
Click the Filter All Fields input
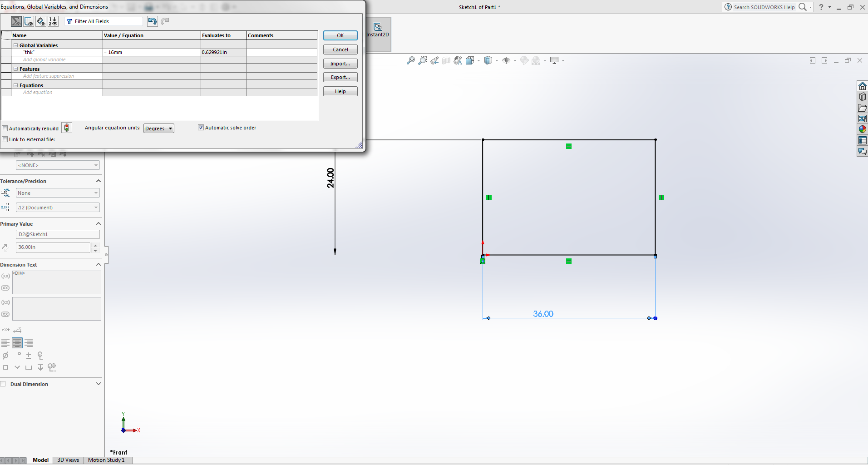click(x=104, y=21)
